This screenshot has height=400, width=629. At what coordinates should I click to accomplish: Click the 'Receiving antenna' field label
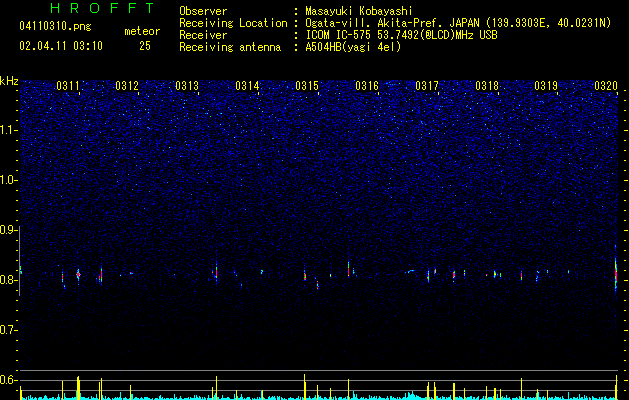(230, 47)
